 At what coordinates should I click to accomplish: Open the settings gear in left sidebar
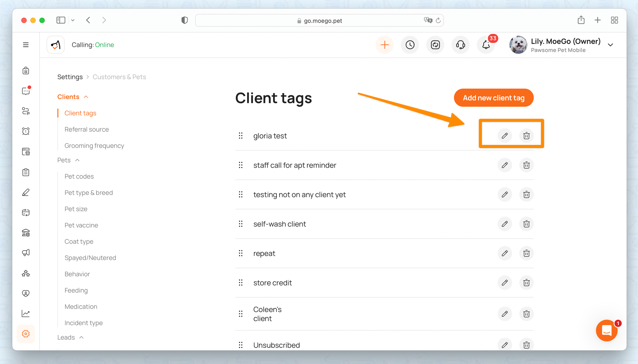tap(26, 334)
